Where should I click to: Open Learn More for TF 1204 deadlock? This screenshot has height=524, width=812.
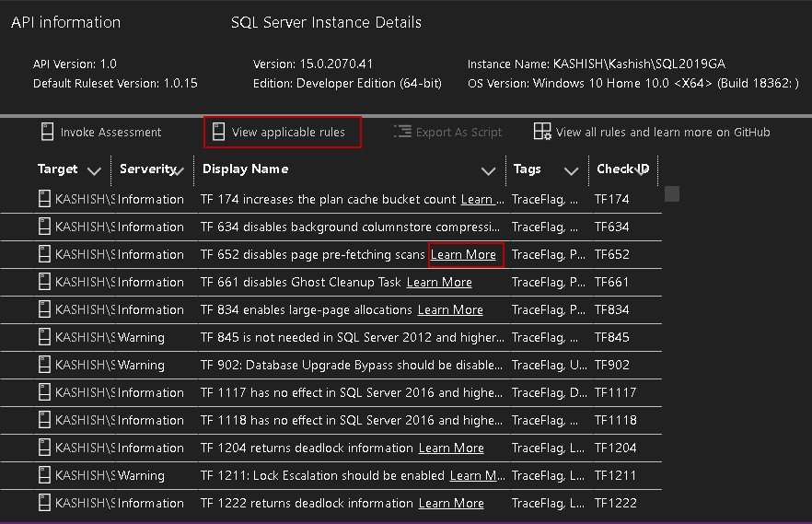451,448
